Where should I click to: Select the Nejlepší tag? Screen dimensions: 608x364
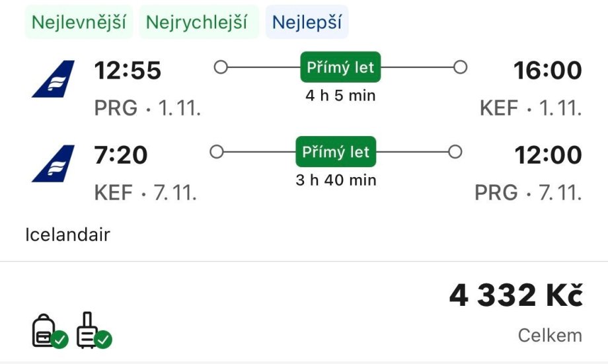tap(307, 22)
